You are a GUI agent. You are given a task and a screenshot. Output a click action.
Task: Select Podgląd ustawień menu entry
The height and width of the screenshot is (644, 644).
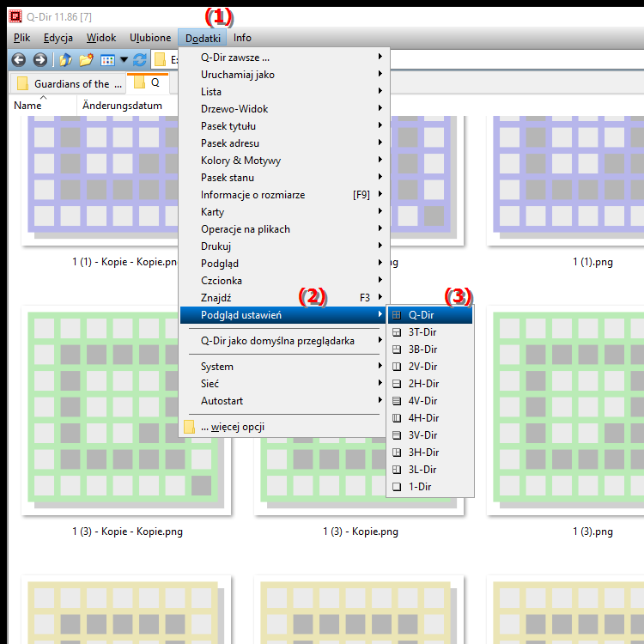[284, 315]
